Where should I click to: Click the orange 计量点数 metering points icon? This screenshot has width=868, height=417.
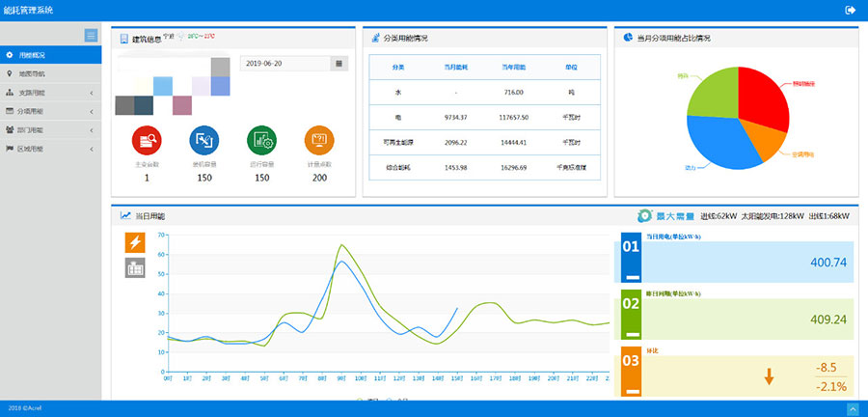(x=319, y=141)
